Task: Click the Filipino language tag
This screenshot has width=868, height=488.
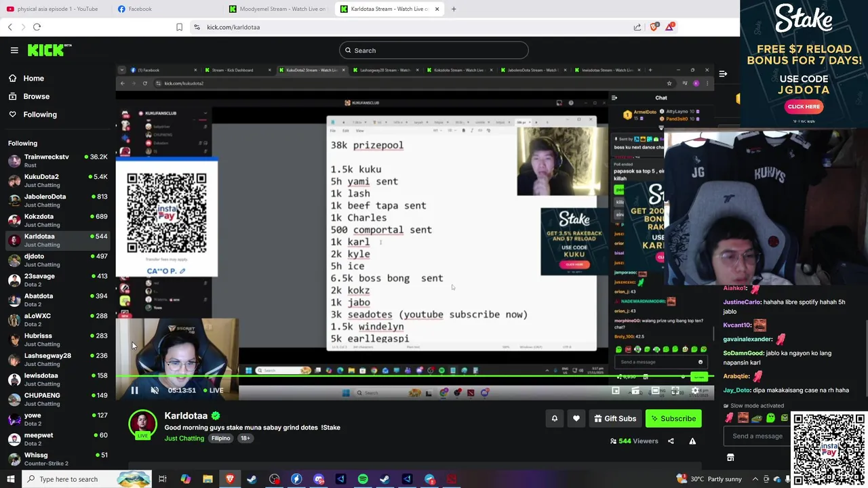Action: tap(220, 439)
